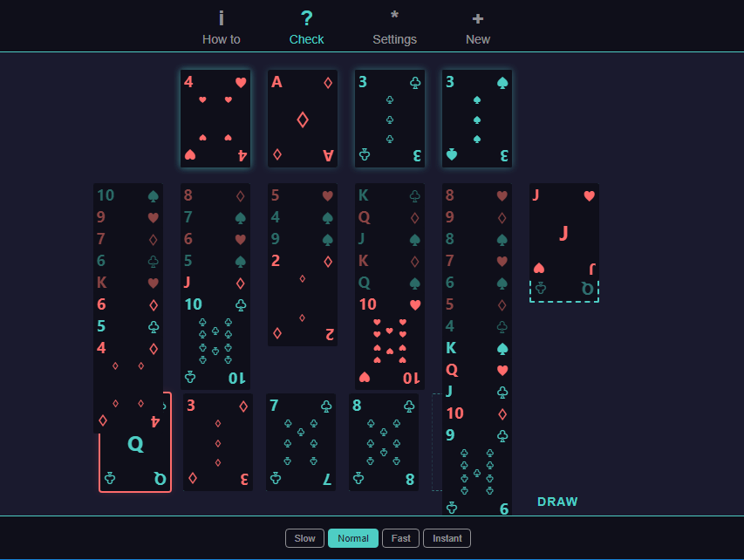Click the Jack of spades in fourth column

(x=390, y=239)
